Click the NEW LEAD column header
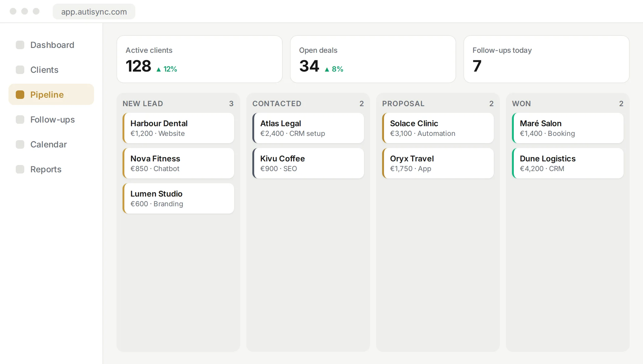Image resolution: width=643 pixels, height=364 pixels. [x=143, y=103]
